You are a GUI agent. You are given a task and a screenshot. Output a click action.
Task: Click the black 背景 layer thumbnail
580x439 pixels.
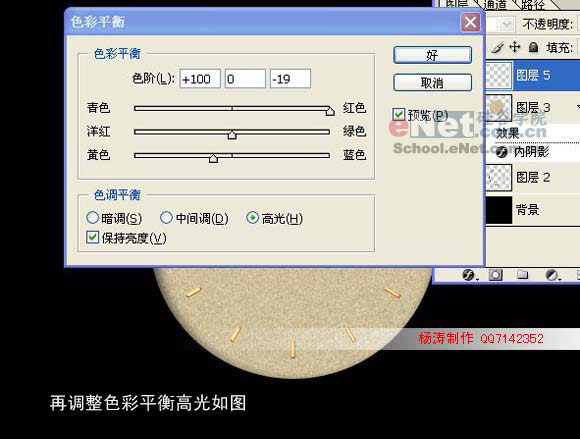pyautogui.click(x=499, y=210)
